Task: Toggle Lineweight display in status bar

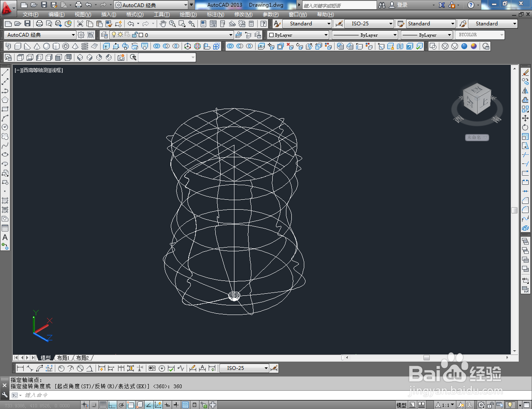Action: click(x=176, y=405)
